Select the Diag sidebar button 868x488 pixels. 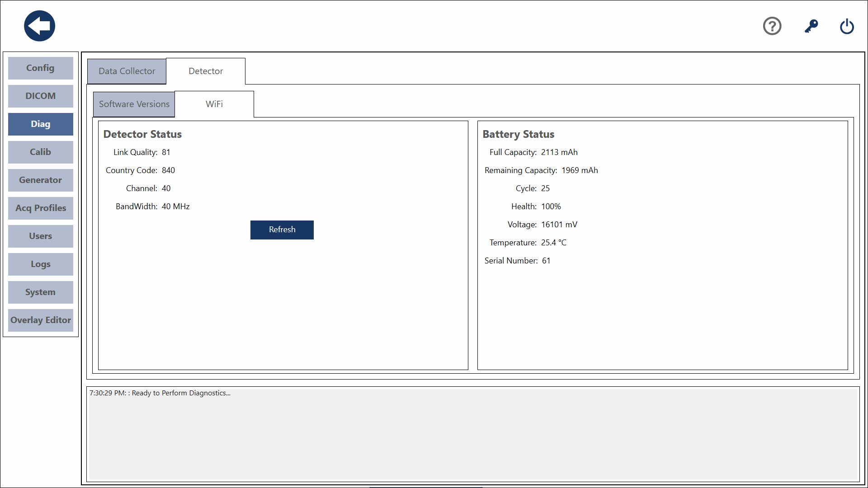(x=40, y=124)
